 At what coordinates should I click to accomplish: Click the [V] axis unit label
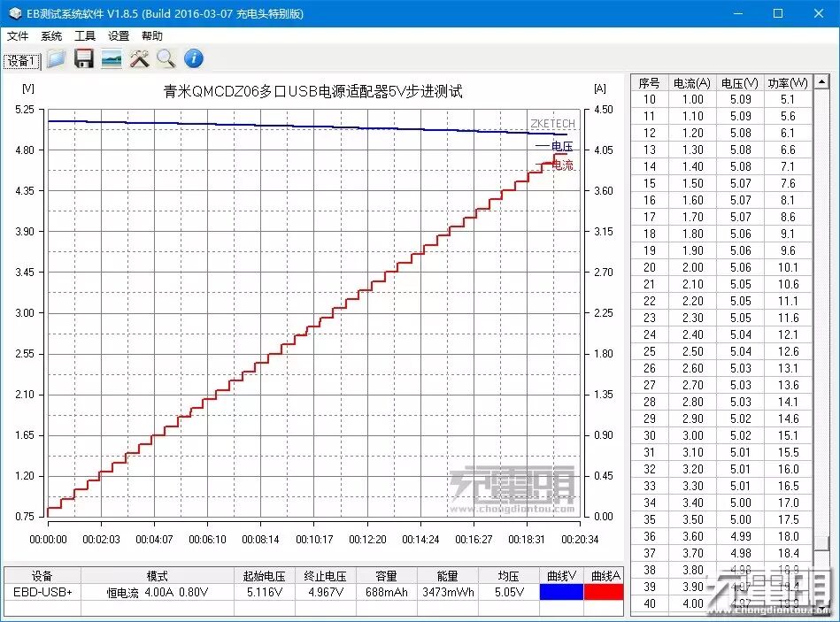27,88
